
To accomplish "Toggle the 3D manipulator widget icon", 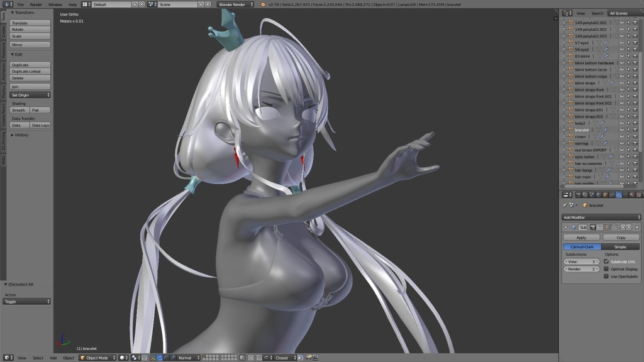I will point(153,358).
